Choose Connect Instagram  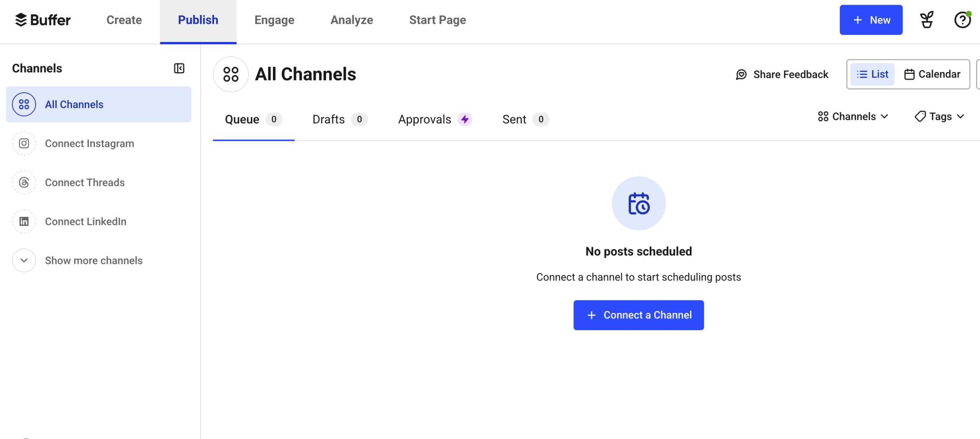(x=98, y=143)
